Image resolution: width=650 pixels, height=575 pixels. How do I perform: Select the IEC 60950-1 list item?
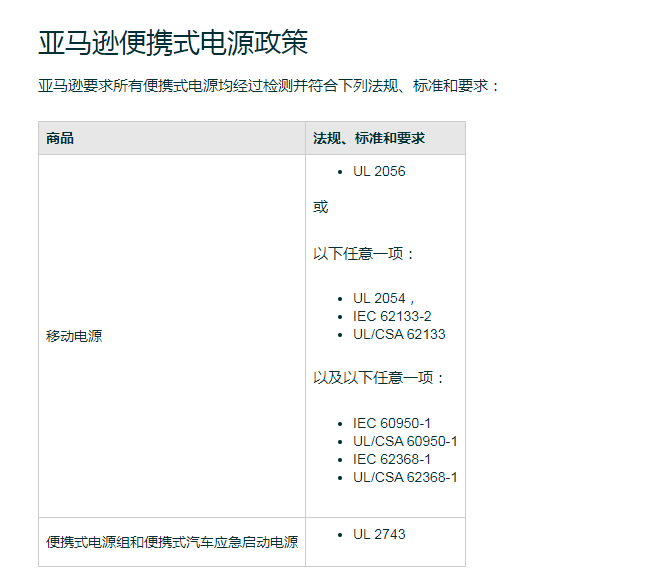[x=391, y=423]
